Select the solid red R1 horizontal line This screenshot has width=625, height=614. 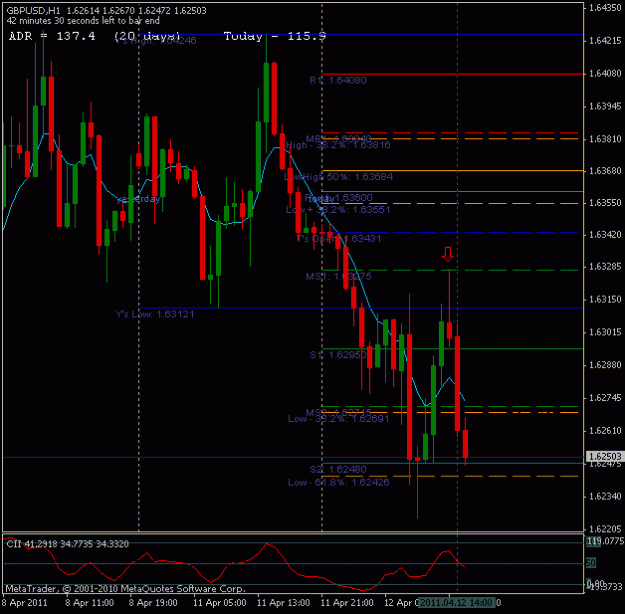tap(452, 74)
